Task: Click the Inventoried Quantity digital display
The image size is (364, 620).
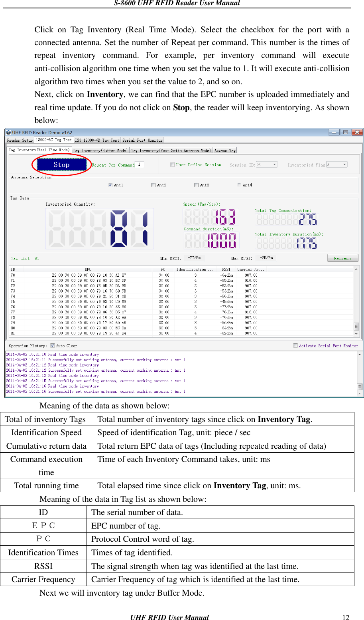Action: coord(100,228)
